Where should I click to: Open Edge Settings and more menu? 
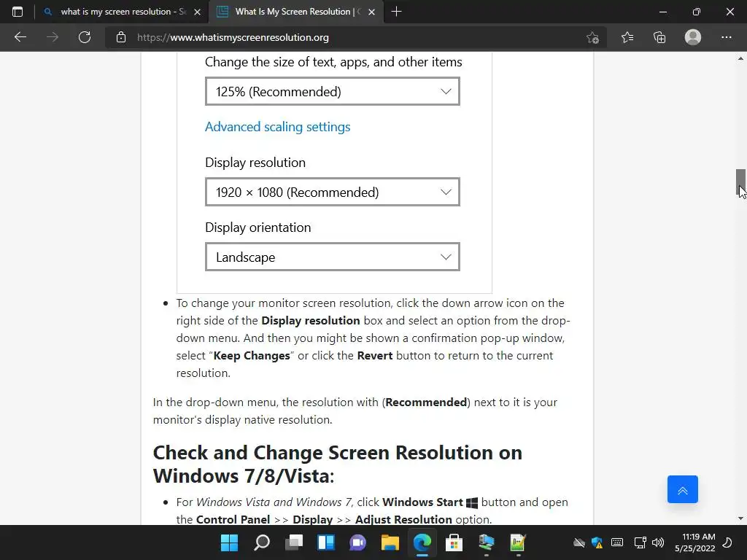click(x=726, y=37)
